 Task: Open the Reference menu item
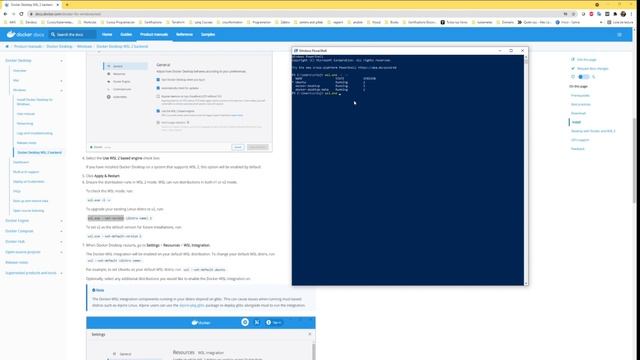(x=184, y=35)
